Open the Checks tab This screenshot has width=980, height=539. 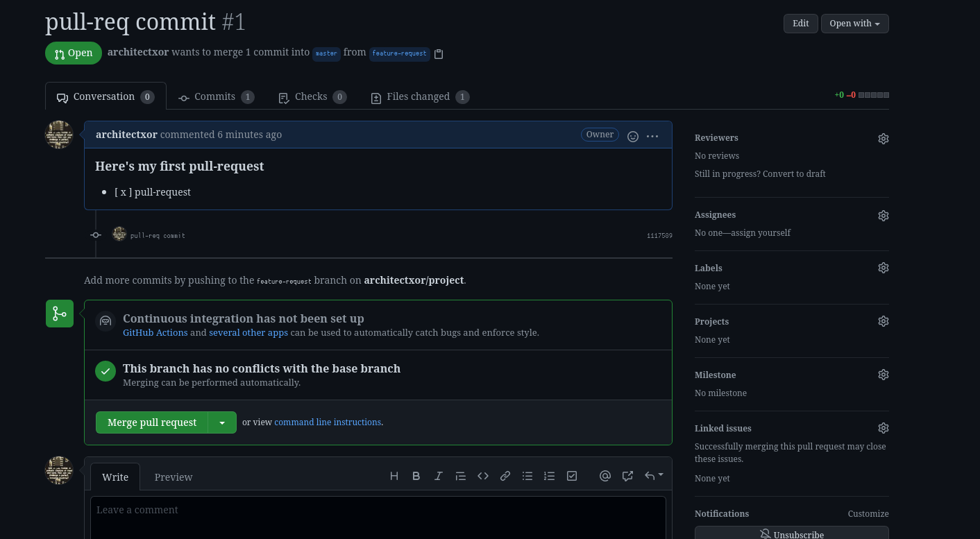[312, 97]
